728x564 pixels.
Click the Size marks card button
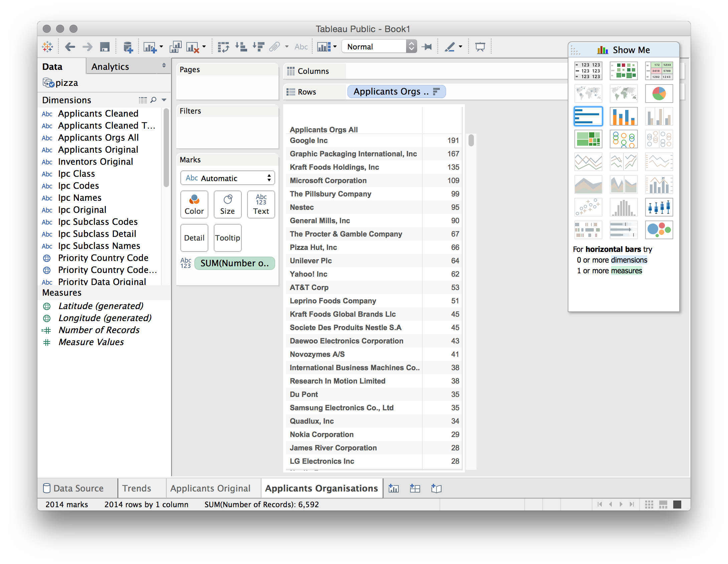[227, 204]
